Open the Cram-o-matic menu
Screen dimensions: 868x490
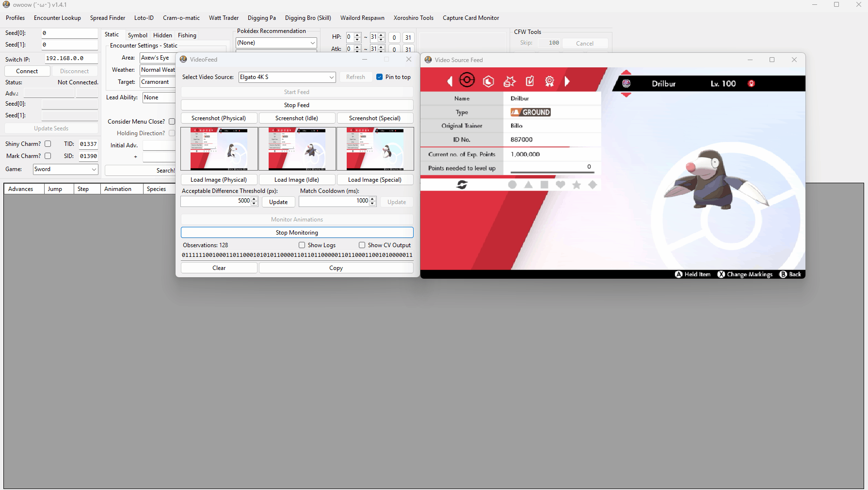pyautogui.click(x=181, y=18)
